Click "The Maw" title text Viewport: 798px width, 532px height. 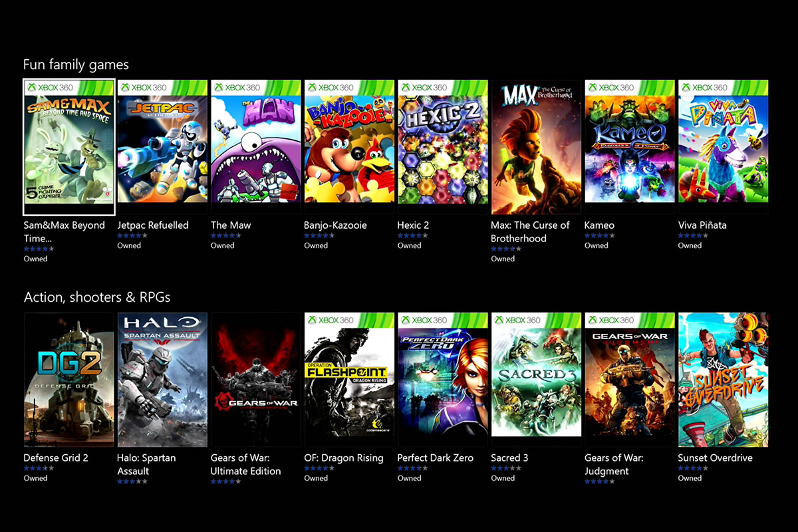click(x=231, y=225)
